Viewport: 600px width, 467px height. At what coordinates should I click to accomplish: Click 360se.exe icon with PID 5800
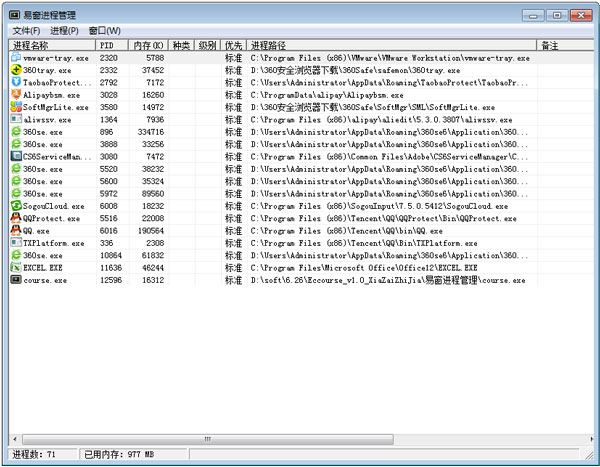point(16,181)
